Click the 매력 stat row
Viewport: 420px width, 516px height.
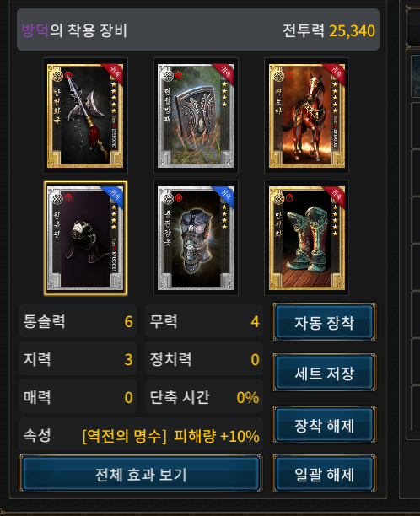[78, 397]
